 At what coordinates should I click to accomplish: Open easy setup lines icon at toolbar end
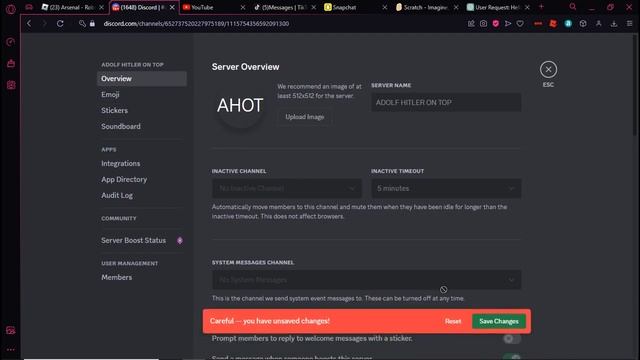click(629, 24)
